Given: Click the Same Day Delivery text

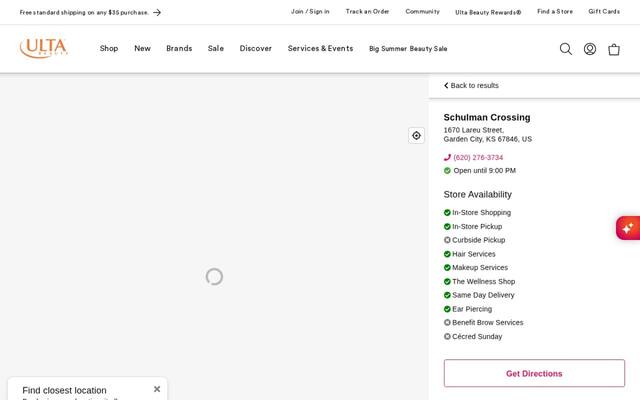Looking at the screenshot, I should [483, 295].
